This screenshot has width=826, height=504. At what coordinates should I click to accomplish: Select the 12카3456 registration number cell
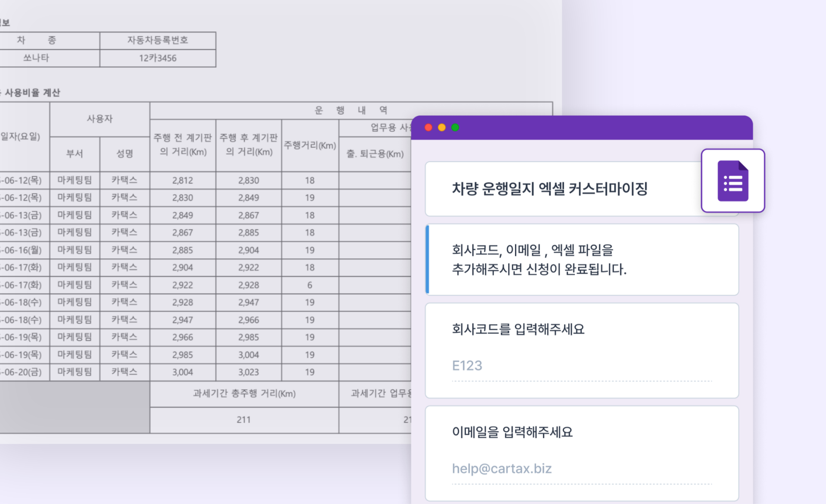158,58
